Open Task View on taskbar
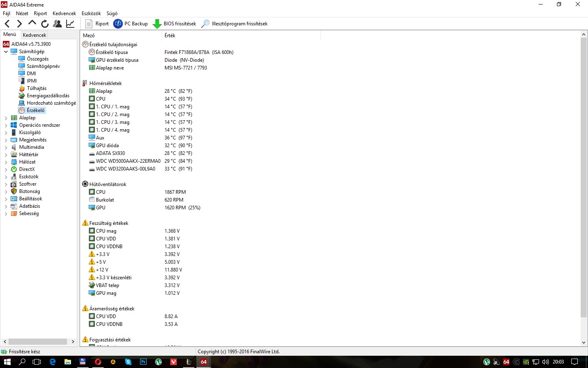The height and width of the screenshot is (368, 588). click(37, 362)
